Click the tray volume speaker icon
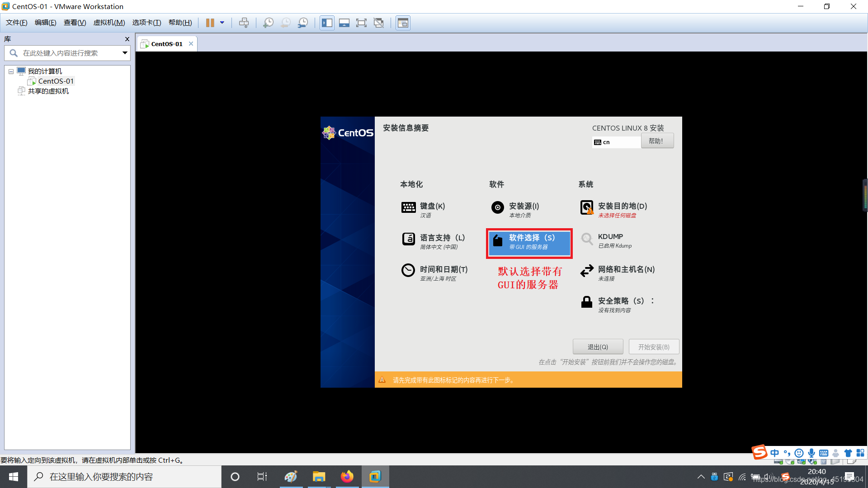The width and height of the screenshot is (868, 488). 768,477
